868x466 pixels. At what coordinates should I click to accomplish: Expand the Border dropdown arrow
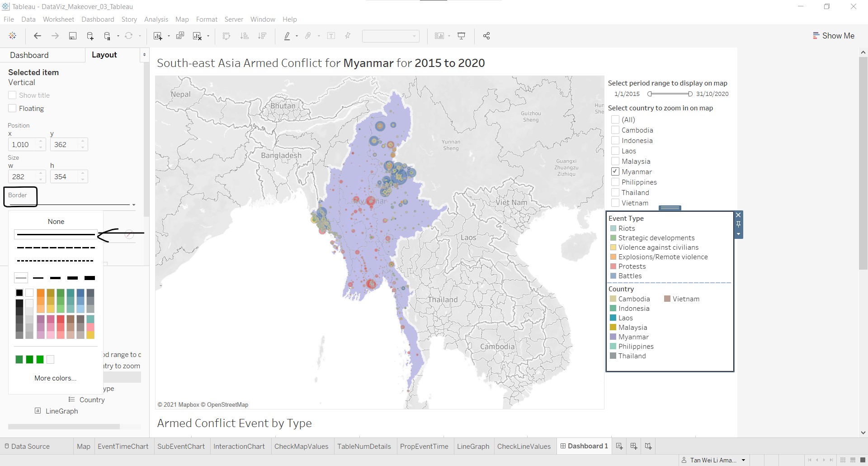[133, 205]
